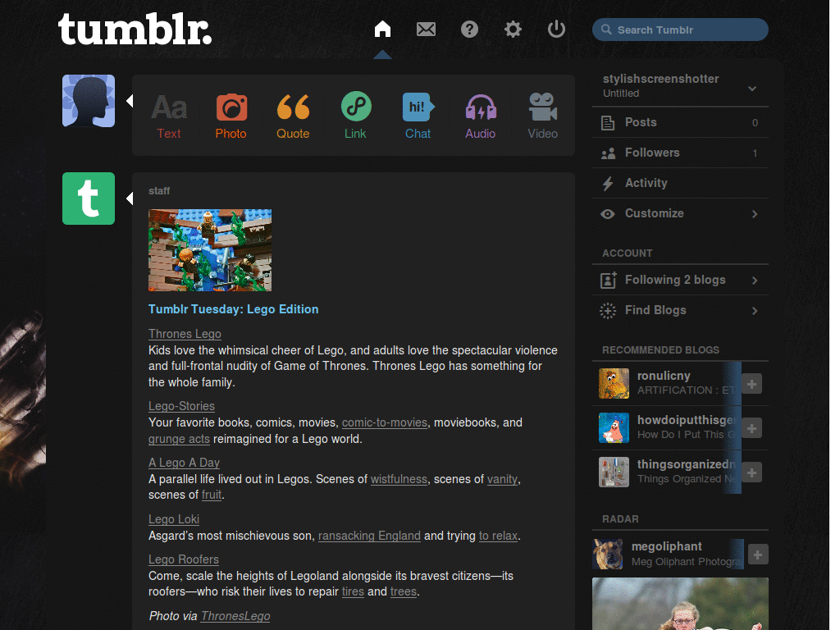Click your silhouette profile avatar
This screenshot has width=840, height=630.
[x=89, y=101]
